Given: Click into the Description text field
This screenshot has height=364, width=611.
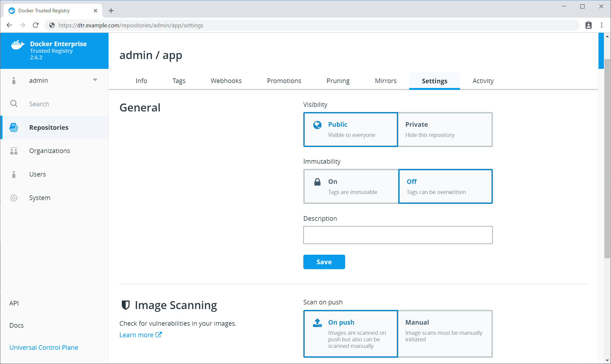Looking at the screenshot, I should 398,235.
